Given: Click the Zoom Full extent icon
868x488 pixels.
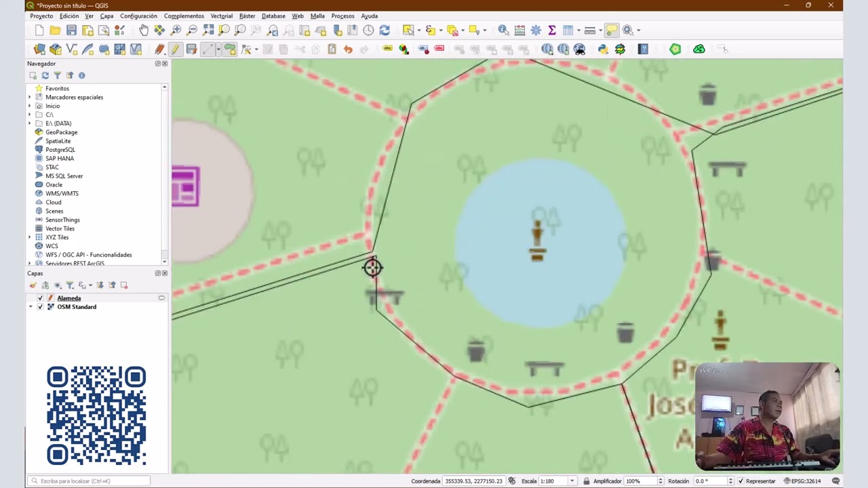Looking at the screenshot, I should 208,30.
